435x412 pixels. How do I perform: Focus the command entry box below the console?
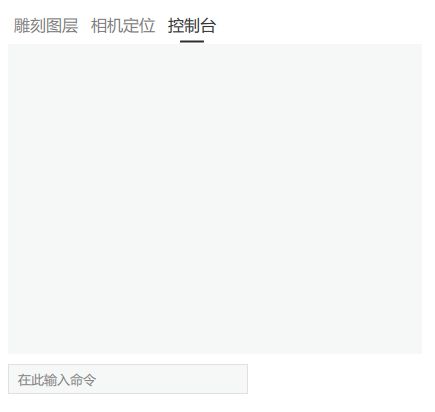(128, 379)
